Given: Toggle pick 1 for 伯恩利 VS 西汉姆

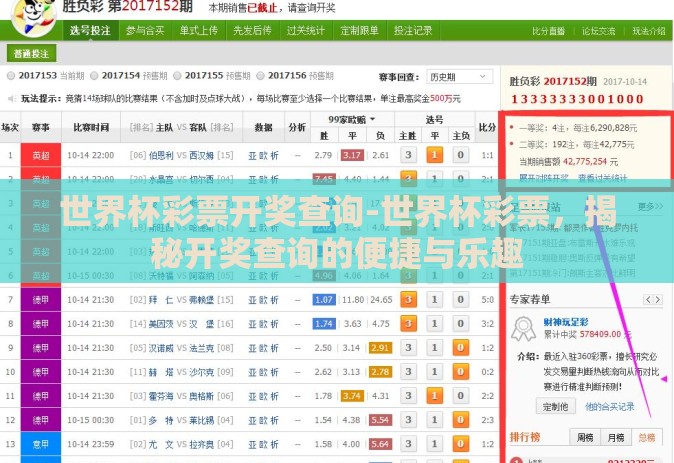Looking at the screenshot, I should click(435, 155).
